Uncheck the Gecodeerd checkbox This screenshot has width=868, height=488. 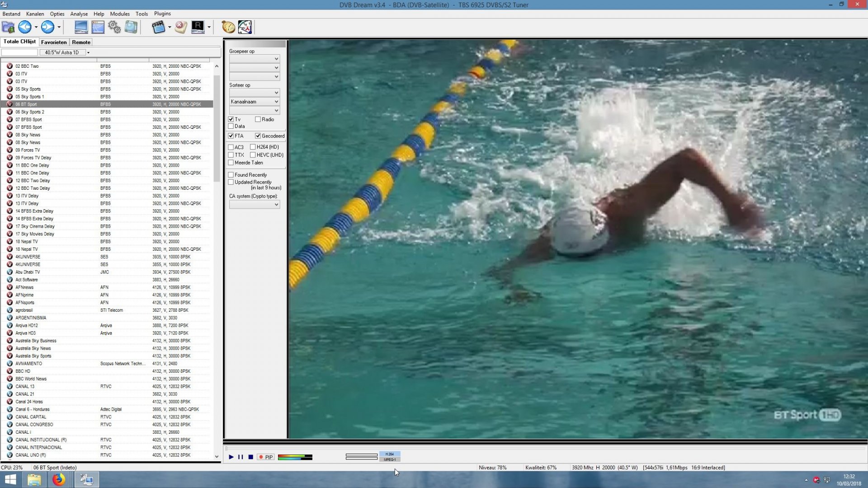click(258, 136)
